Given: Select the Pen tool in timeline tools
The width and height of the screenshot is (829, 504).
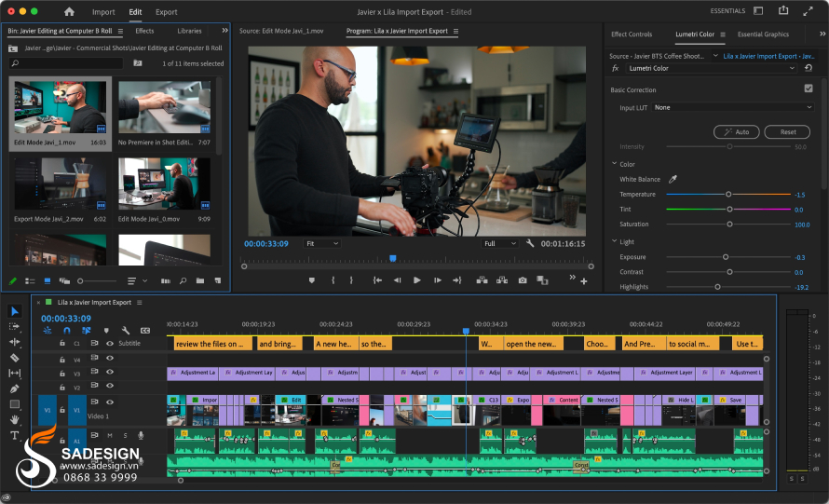Looking at the screenshot, I should [15, 388].
